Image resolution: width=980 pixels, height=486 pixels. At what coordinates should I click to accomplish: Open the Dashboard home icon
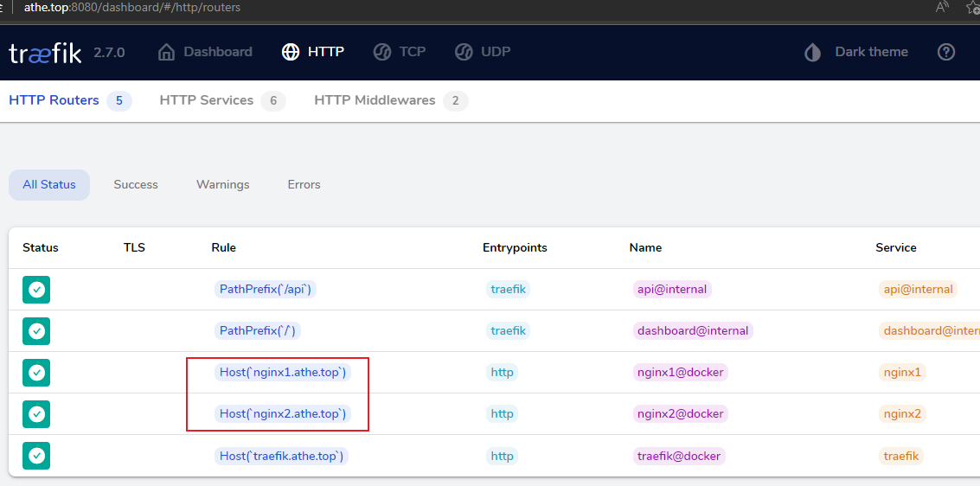[x=166, y=52]
